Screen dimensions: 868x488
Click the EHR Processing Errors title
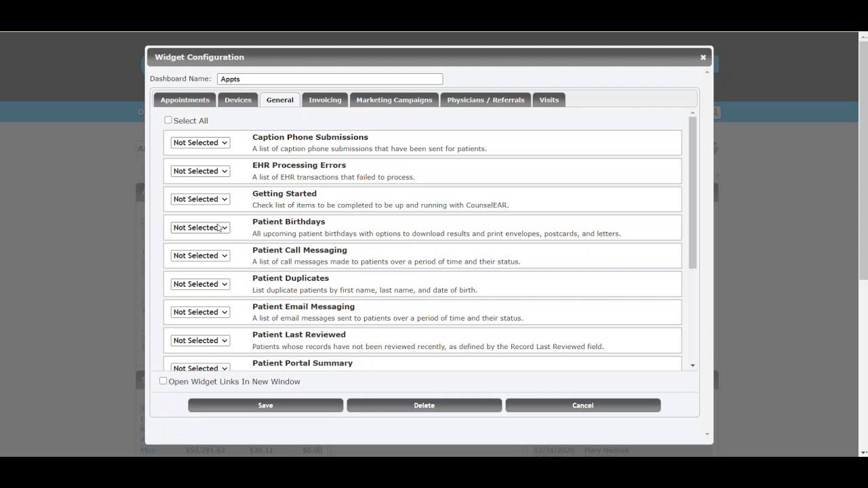coord(299,165)
